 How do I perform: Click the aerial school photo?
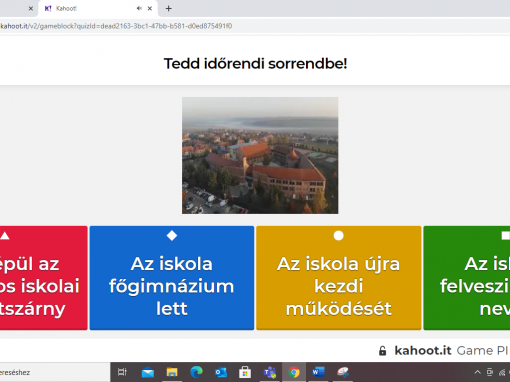click(x=260, y=155)
